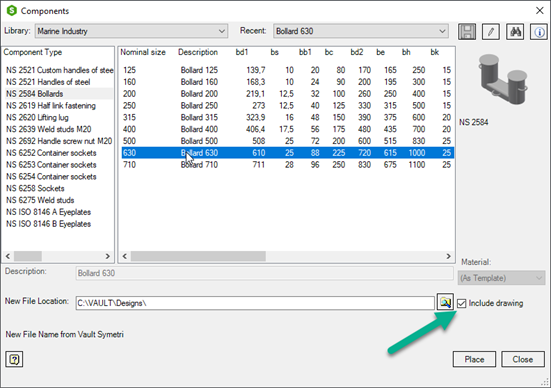Click the New File Location input field

[255, 303]
